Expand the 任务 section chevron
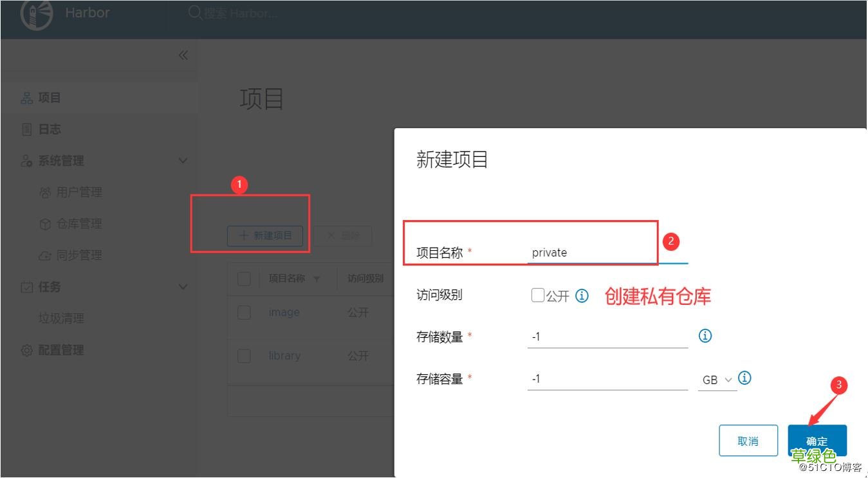868x478 pixels. pyautogui.click(x=183, y=286)
